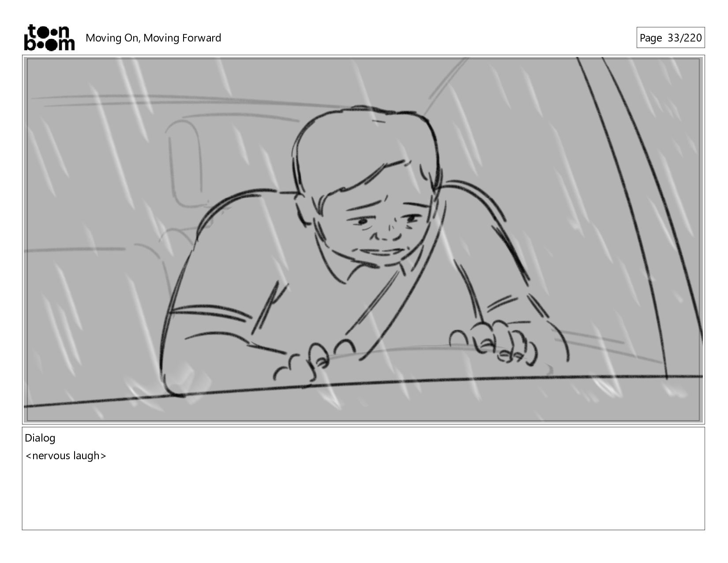The image size is (728, 563).
Task: Click the Page 33/220 indicator box
Action: click(x=670, y=38)
